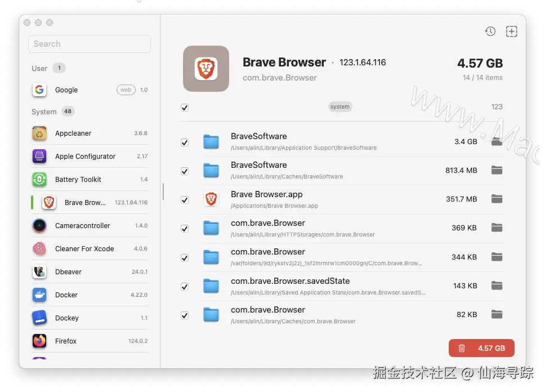Uncheck com.brave.Browser.savedState checkbox

tap(185, 287)
